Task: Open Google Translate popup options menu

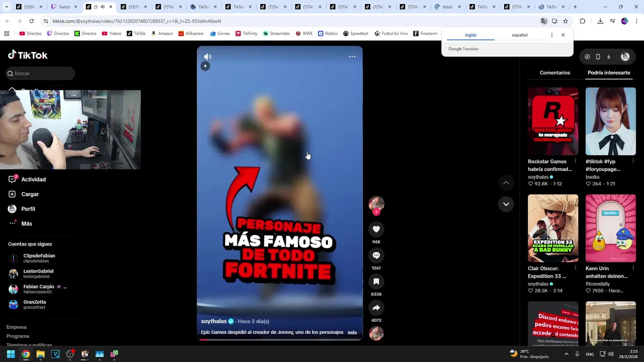Action: coord(552,35)
